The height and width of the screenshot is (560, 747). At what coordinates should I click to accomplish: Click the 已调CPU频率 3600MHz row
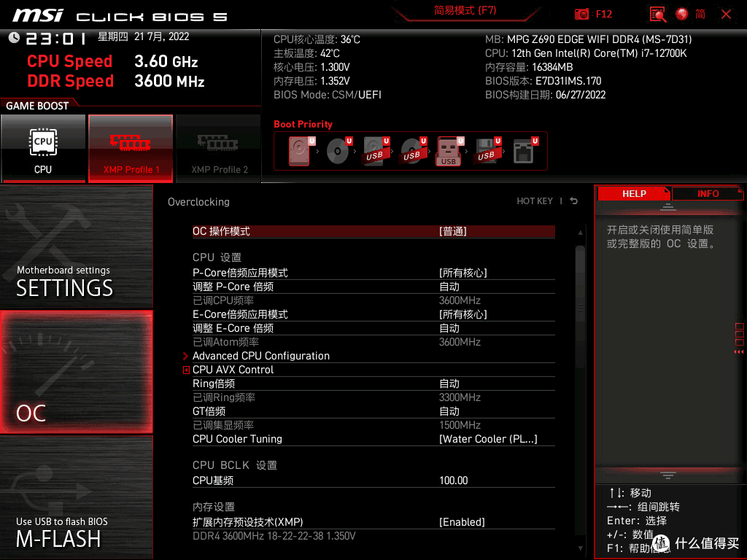pyautogui.click(x=373, y=300)
